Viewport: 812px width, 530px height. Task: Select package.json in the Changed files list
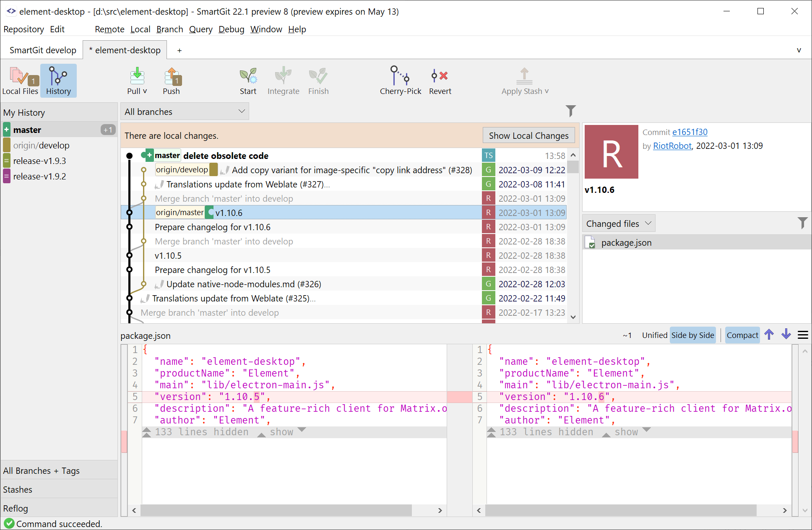point(627,242)
